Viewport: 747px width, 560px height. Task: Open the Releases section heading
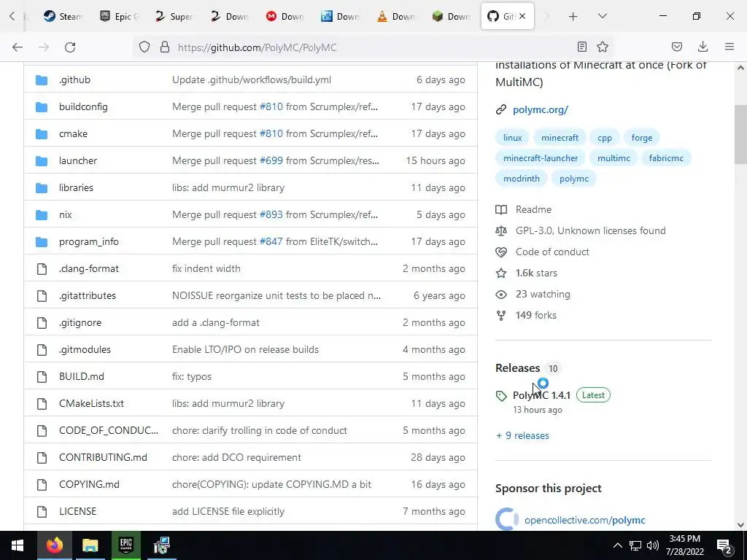pyautogui.click(x=517, y=368)
